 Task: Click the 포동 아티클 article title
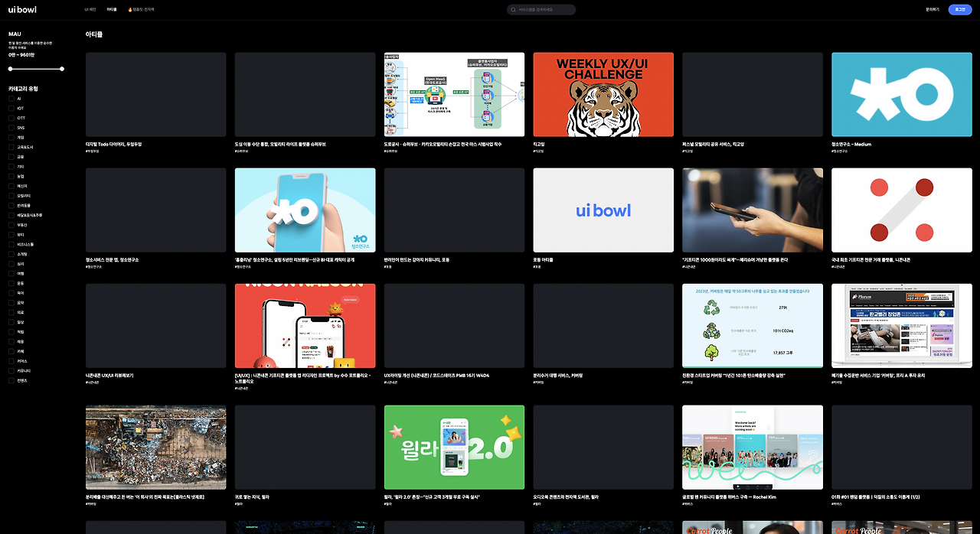[543, 260]
